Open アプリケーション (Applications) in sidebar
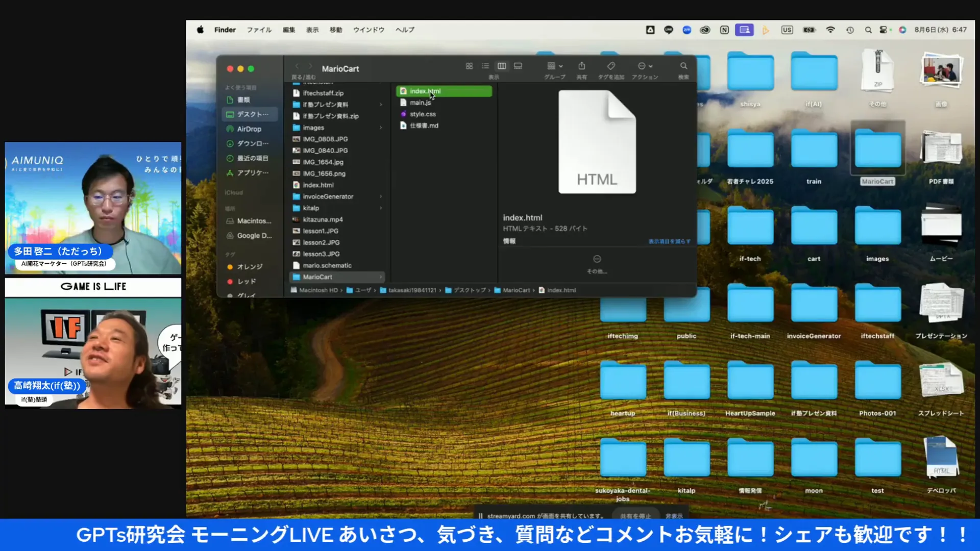Viewport: 980px width, 551px height. pyautogui.click(x=250, y=173)
